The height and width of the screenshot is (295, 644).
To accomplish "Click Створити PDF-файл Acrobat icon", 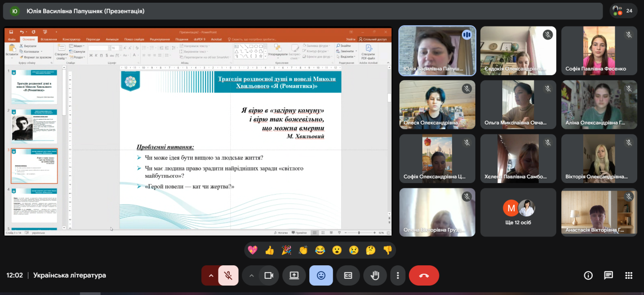I will pyautogui.click(x=368, y=48).
